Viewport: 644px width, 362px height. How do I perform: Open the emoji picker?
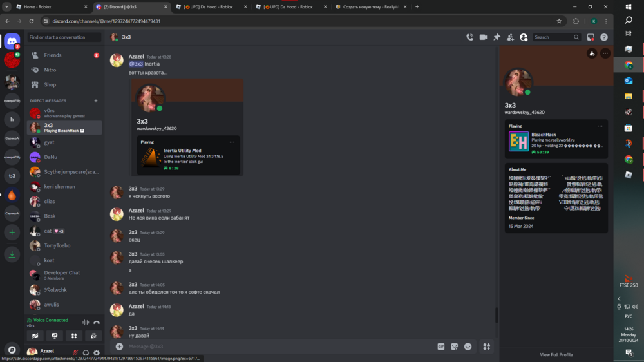(x=468, y=347)
